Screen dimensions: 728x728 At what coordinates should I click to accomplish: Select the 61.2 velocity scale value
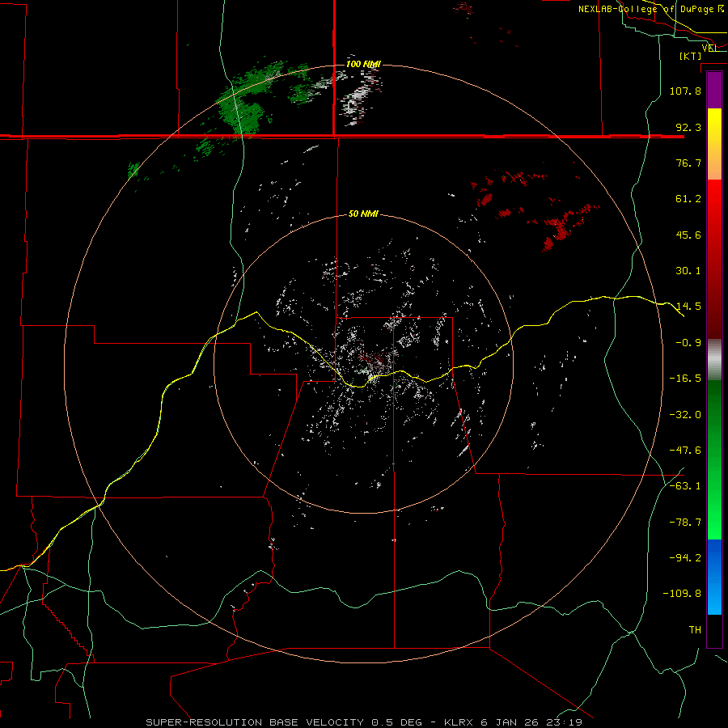tap(688, 199)
